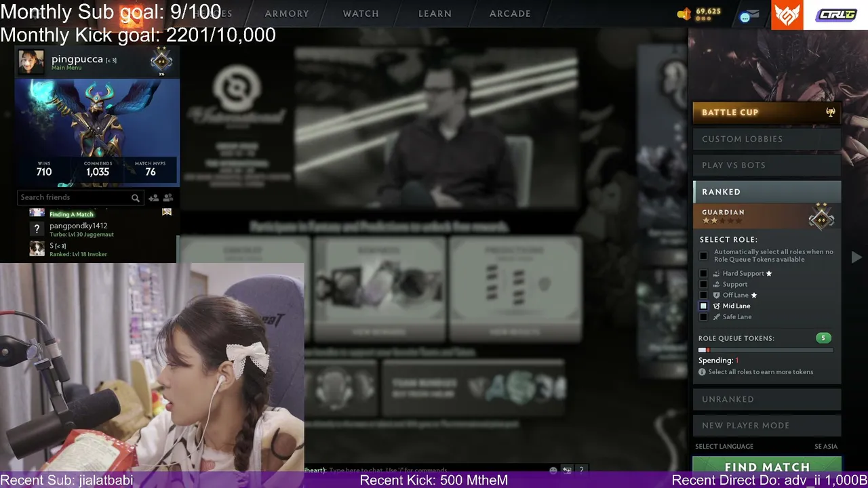Screen dimensions: 868x488
Task: Click the "Spending: 1" text
Action: click(719, 361)
